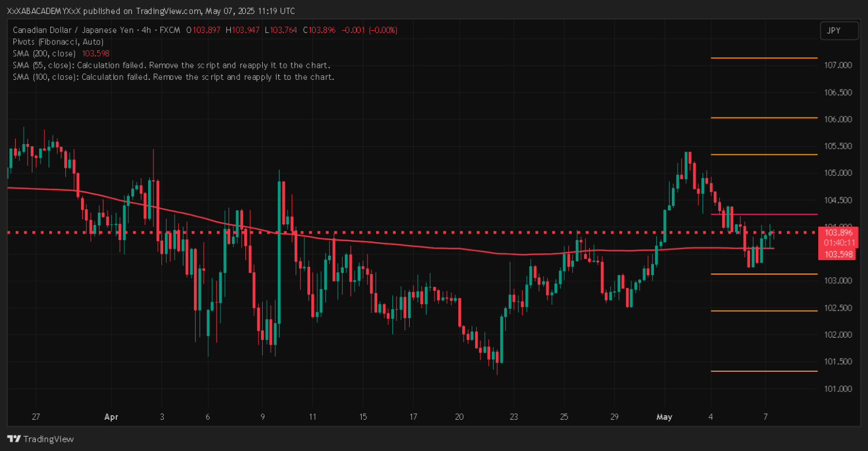Click the 11 date label on time axis

point(313,417)
